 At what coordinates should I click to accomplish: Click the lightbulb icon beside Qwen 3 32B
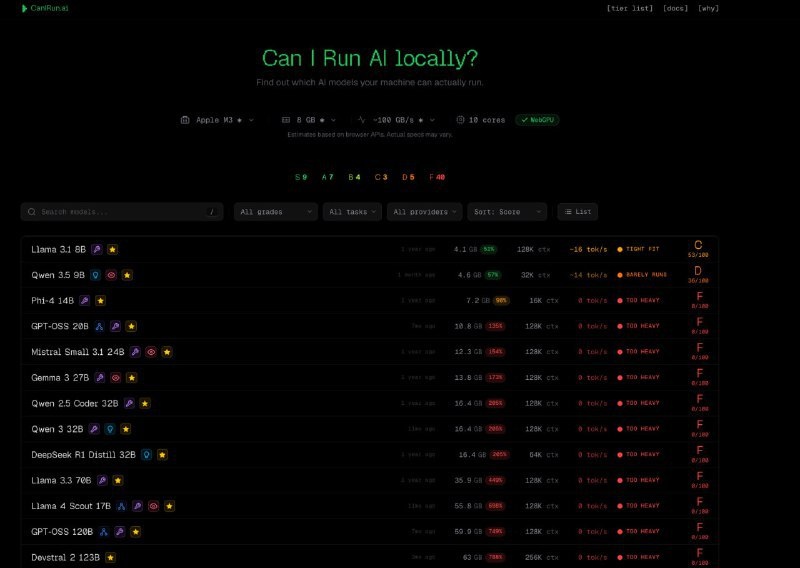pos(110,429)
